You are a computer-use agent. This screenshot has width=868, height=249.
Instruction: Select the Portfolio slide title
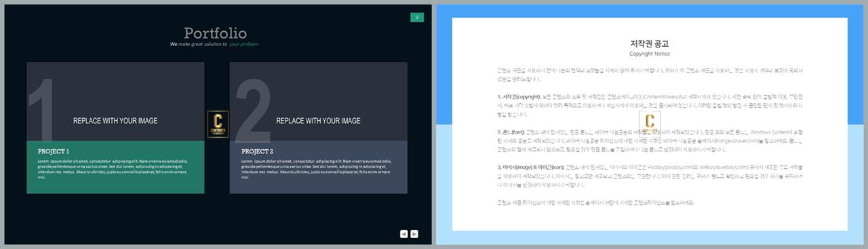point(216,33)
